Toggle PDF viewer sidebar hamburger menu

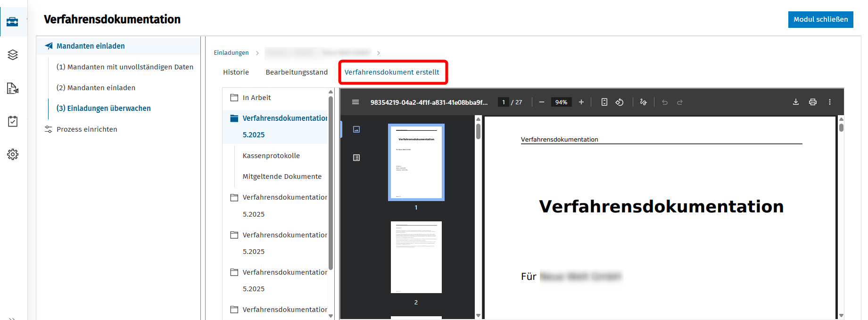[355, 102]
